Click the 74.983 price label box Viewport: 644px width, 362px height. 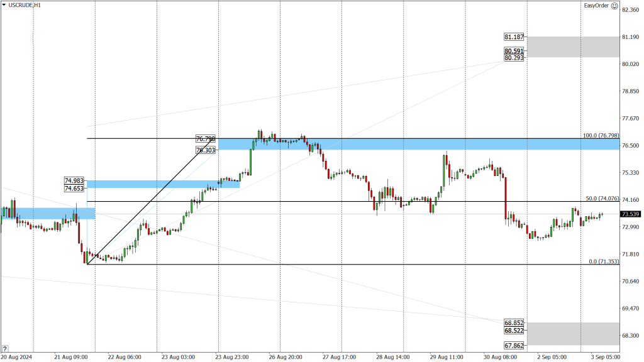(x=74, y=180)
